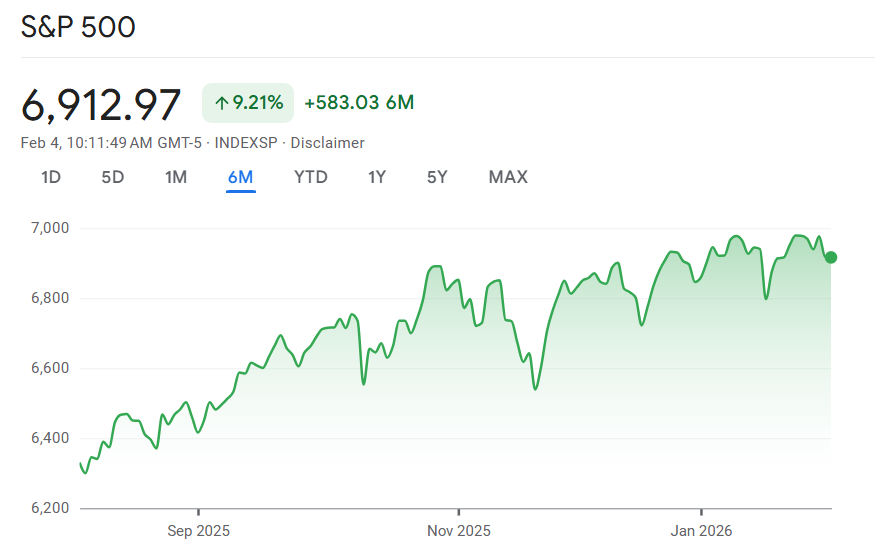Click the green endpoint dot on chart
875x550 pixels.
pyautogui.click(x=831, y=258)
